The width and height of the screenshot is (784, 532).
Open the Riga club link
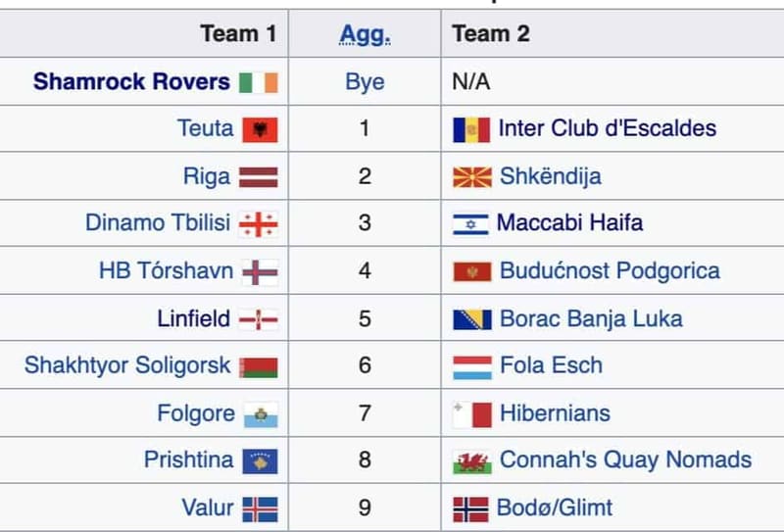click(x=207, y=176)
